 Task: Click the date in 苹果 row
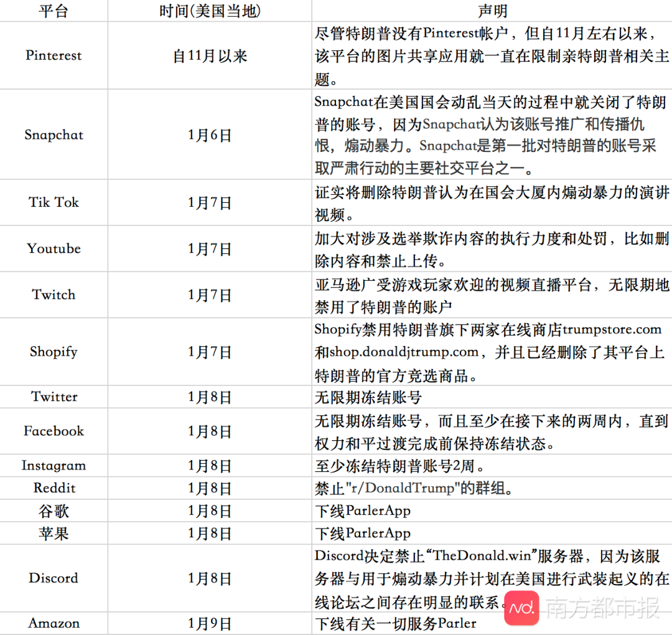pos(210,534)
